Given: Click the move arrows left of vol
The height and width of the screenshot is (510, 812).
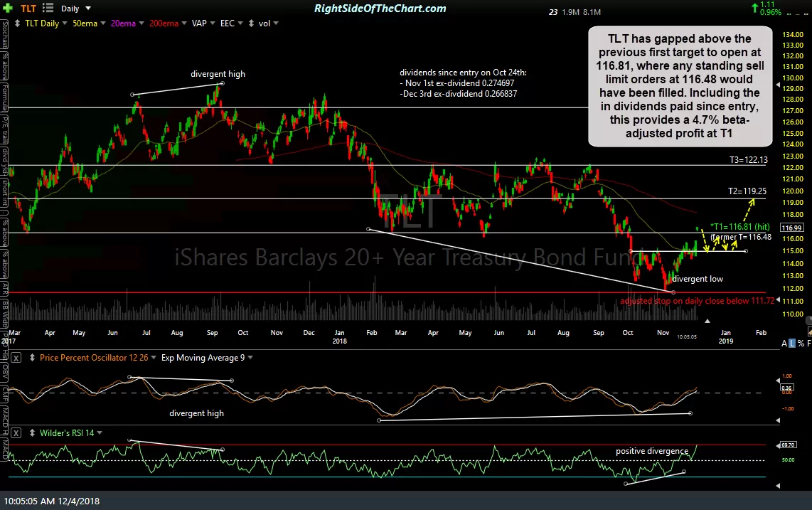Looking at the screenshot, I should 251,23.
